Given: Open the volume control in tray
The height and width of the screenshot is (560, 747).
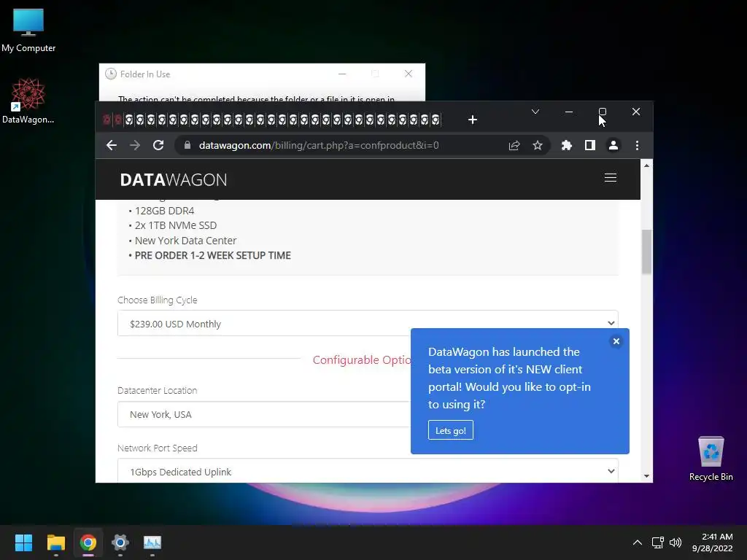Looking at the screenshot, I should 676,542.
